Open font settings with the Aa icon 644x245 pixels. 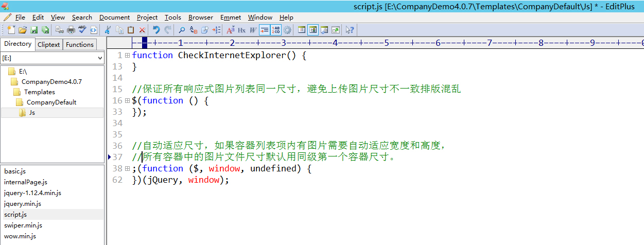click(x=231, y=30)
